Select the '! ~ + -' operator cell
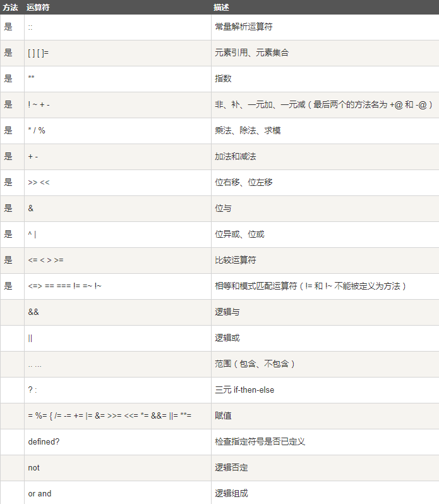Viewport: 439px width, 504px height. click(x=39, y=105)
